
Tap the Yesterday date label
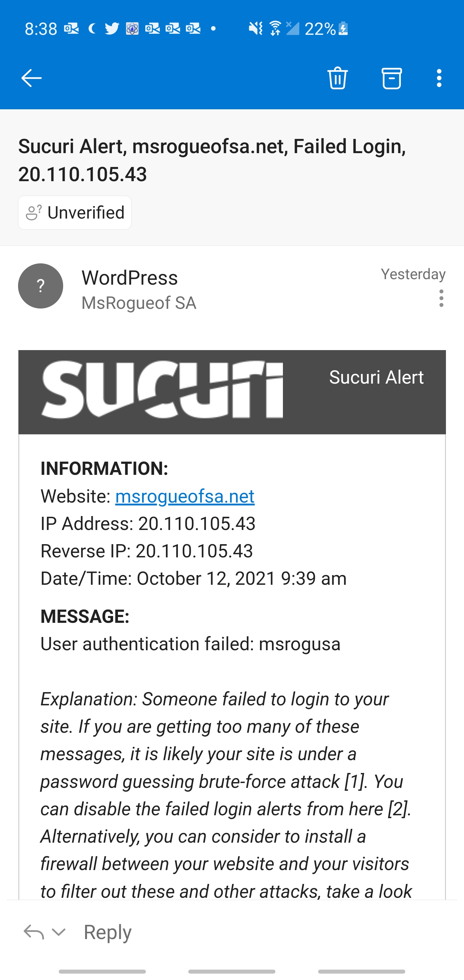pyautogui.click(x=413, y=274)
